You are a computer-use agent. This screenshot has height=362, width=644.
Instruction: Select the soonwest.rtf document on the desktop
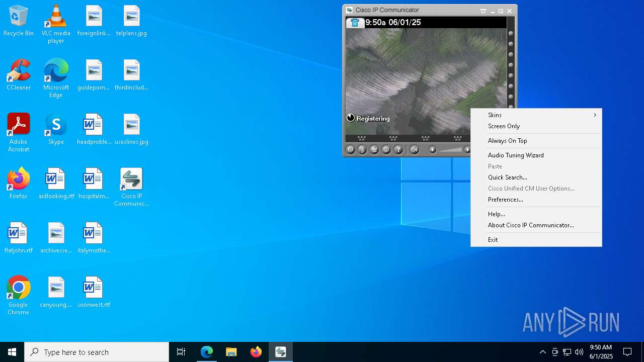click(x=94, y=293)
